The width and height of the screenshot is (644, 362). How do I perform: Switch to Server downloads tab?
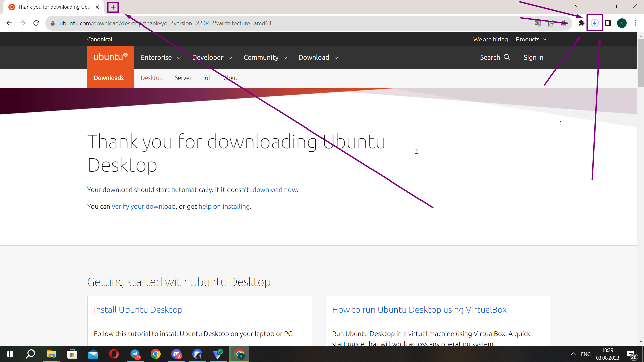pyautogui.click(x=183, y=78)
